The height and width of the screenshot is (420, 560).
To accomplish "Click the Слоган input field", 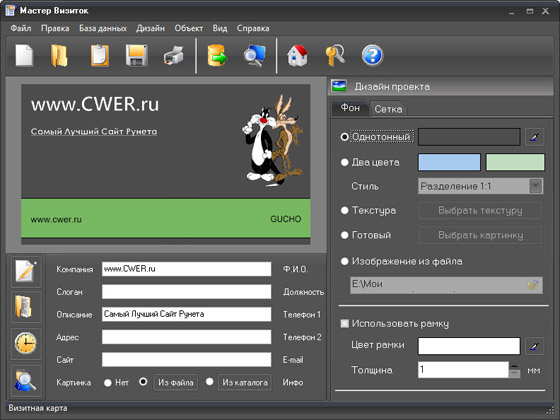I will pyautogui.click(x=186, y=291).
